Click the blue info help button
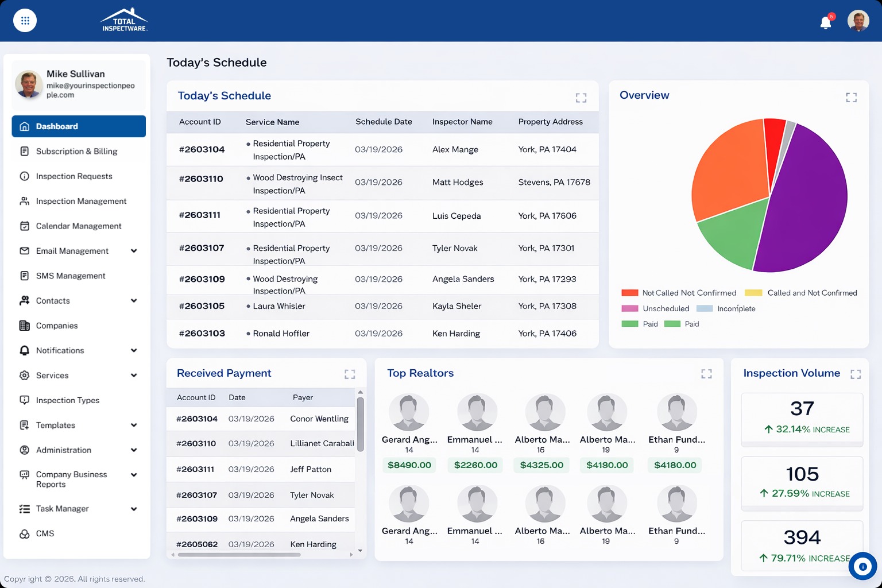This screenshot has width=882, height=588. tap(862, 567)
